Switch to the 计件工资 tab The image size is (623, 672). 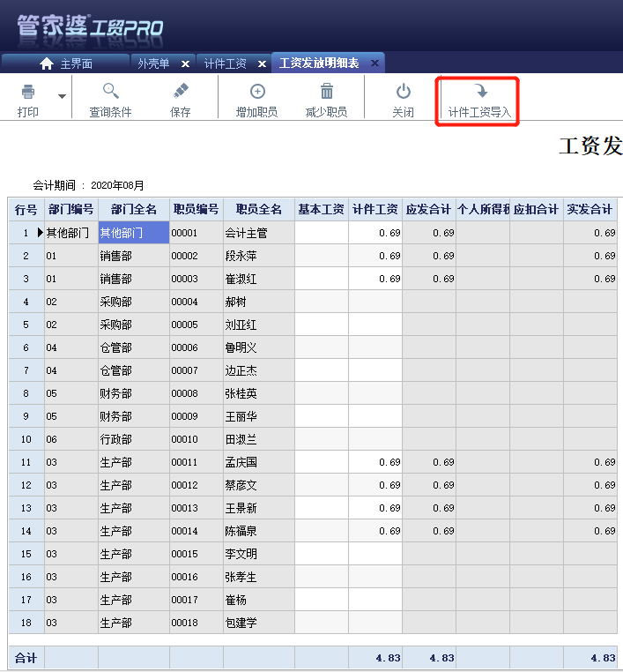click(x=225, y=63)
